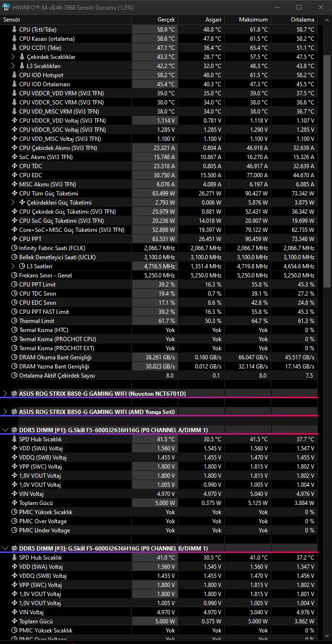332x644 pixels.
Task: Click lightning icon of CPU Tüm Güç Tüketimi
Action: [x=14, y=193]
